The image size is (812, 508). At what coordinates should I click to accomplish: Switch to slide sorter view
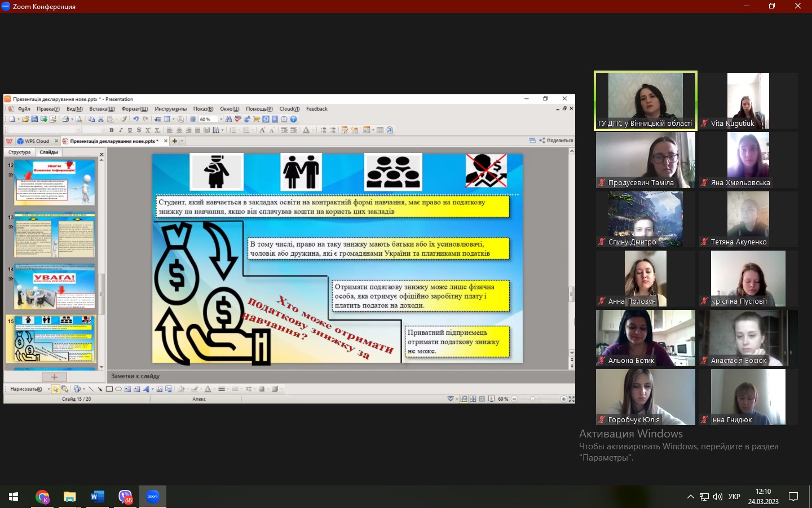click(473, 399)
